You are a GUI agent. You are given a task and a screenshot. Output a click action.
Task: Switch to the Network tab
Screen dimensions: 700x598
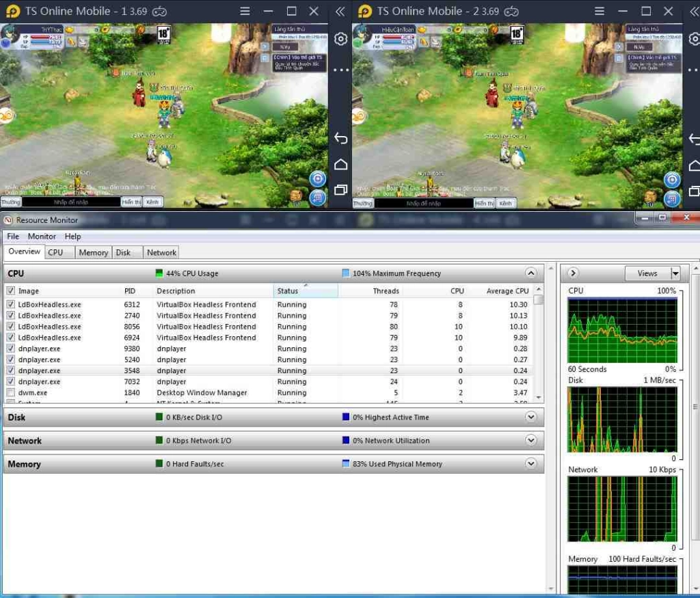(161, 253)
